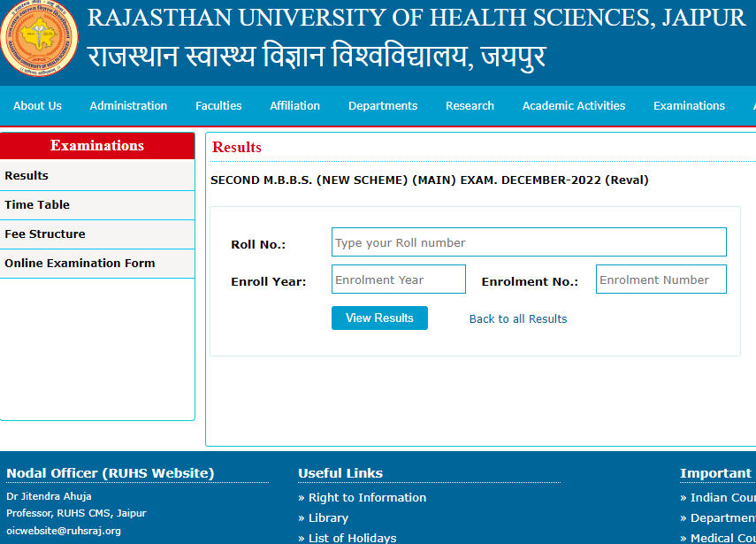Click the Roll No. label

258,244
